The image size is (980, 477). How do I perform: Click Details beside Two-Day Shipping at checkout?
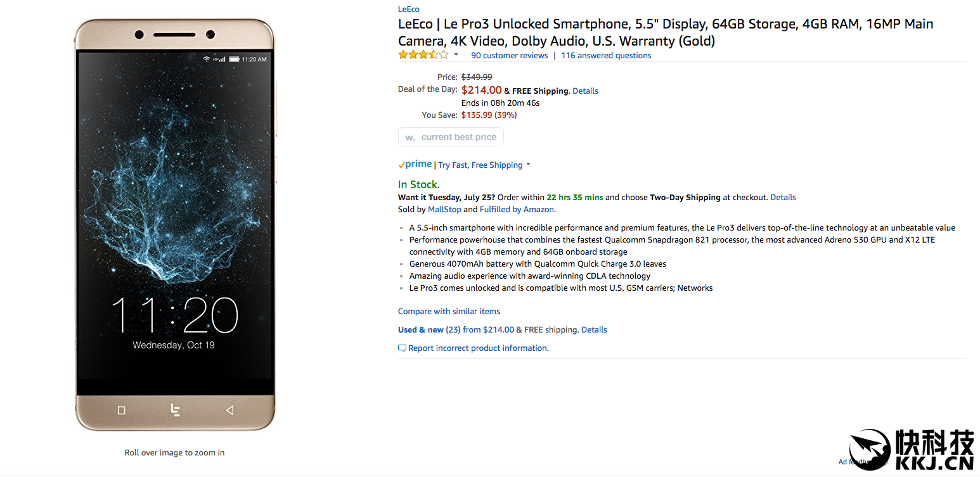783,198
